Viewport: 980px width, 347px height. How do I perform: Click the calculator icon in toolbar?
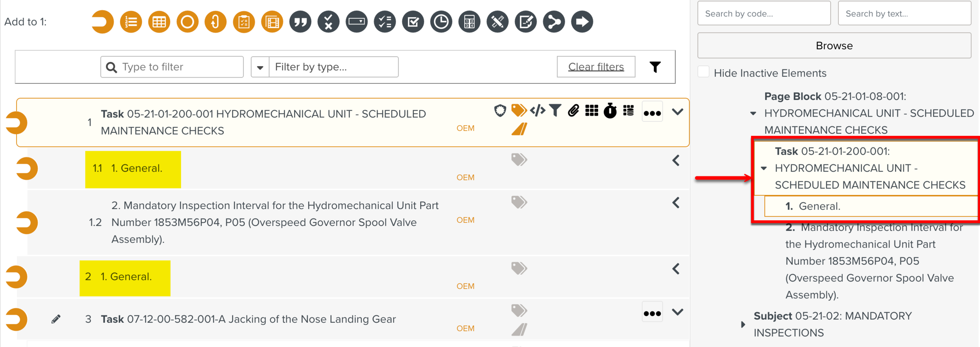(469, 22)
